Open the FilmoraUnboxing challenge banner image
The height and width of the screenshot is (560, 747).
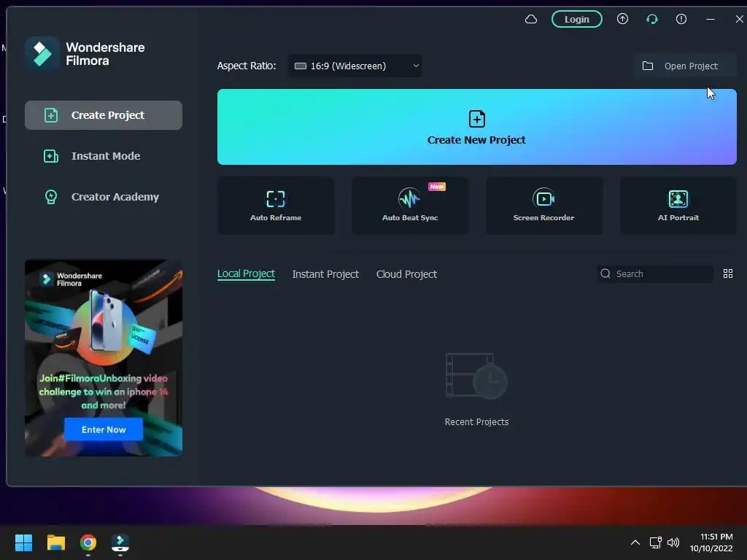(x=104, y=357)
